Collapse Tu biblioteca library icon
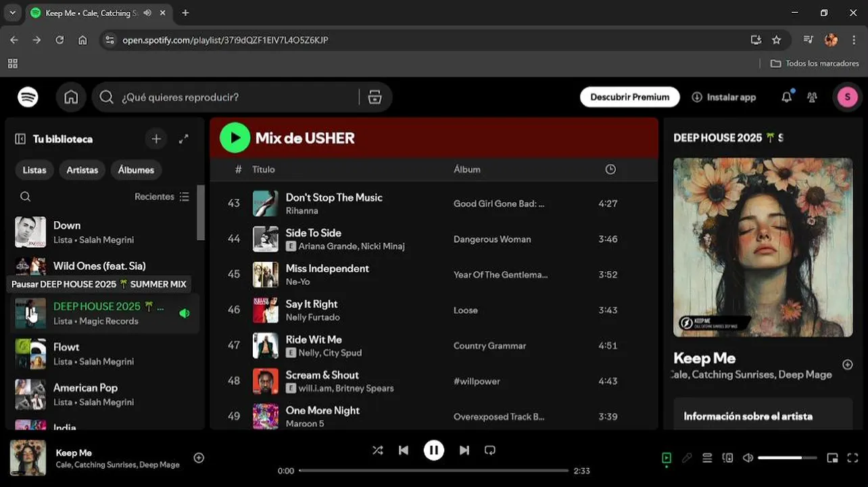 pyautogui.click(x=20, y=139)
